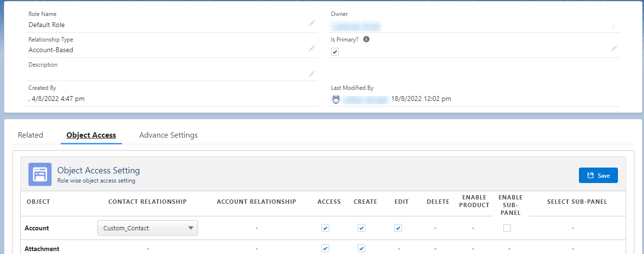This screenshot has width=644, height=254.
Task: Open the Custom_Contact relationship dropdown
Action: [x=148, y=228]
